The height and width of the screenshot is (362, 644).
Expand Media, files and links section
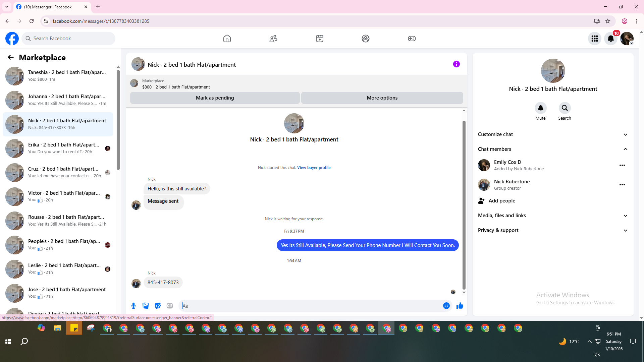625,216
